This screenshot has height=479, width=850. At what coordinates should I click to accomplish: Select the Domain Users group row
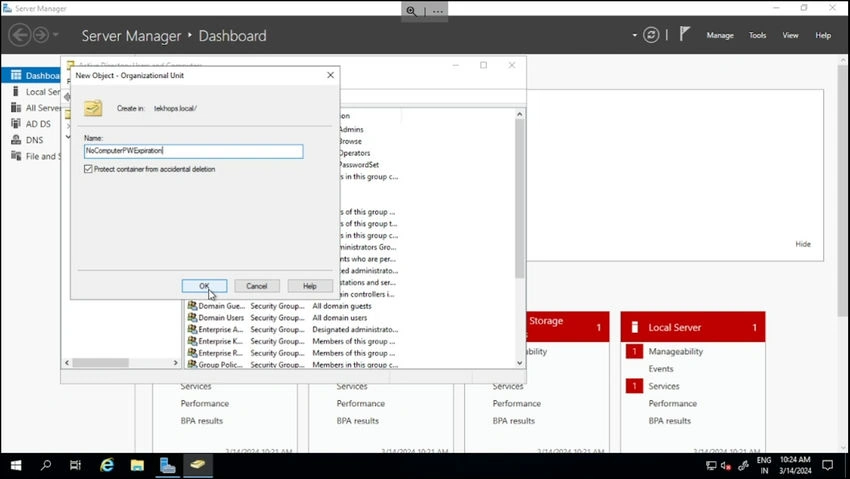point(293,318)
